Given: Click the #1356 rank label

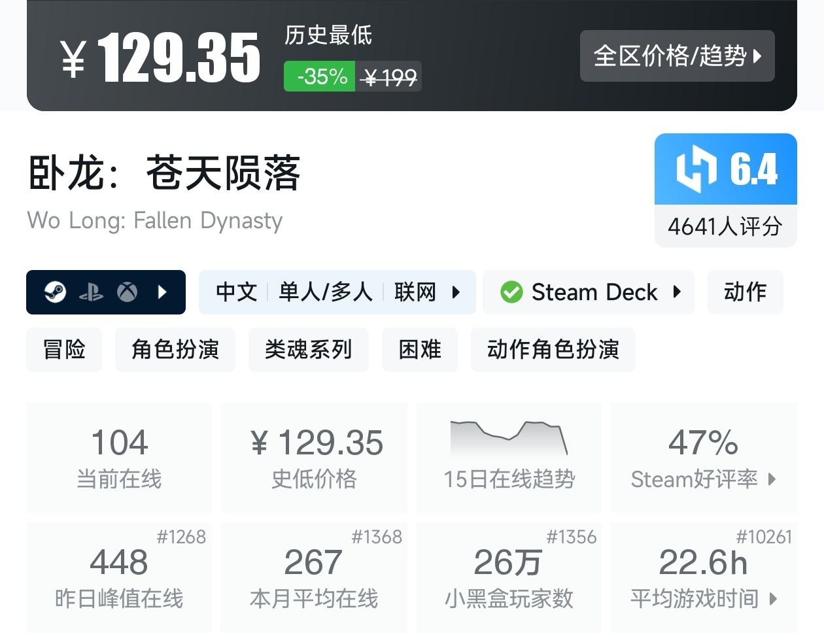Looking at the screenshot, I should coord(572,537).
